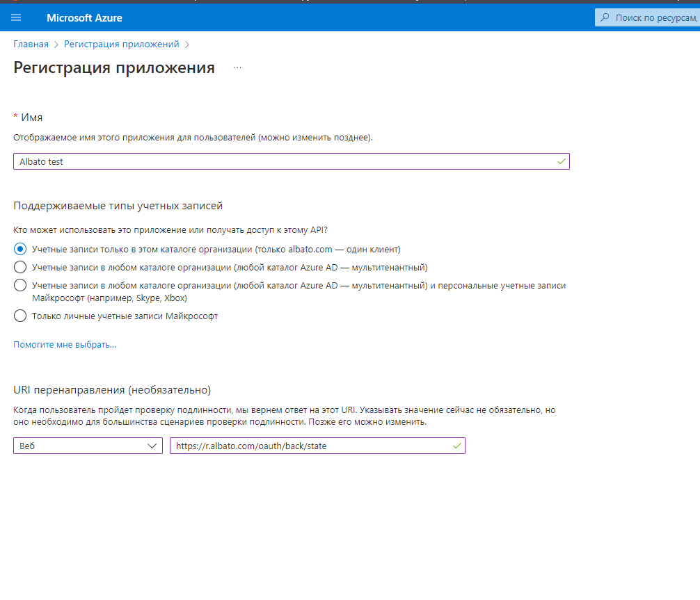Click the resource search box in header
The height and width of the screenshot is (600, 700).
(647, 17)
